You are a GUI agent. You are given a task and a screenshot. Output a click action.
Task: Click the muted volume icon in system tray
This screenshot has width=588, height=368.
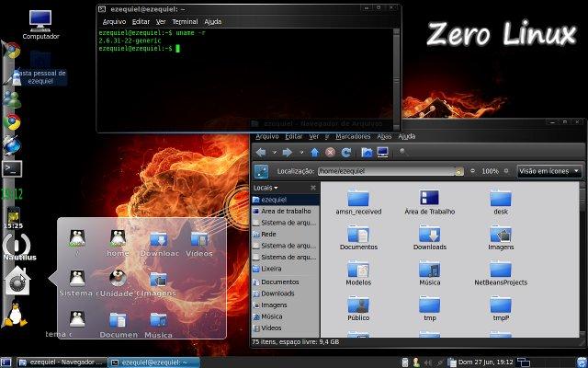(x=427, y=362)
